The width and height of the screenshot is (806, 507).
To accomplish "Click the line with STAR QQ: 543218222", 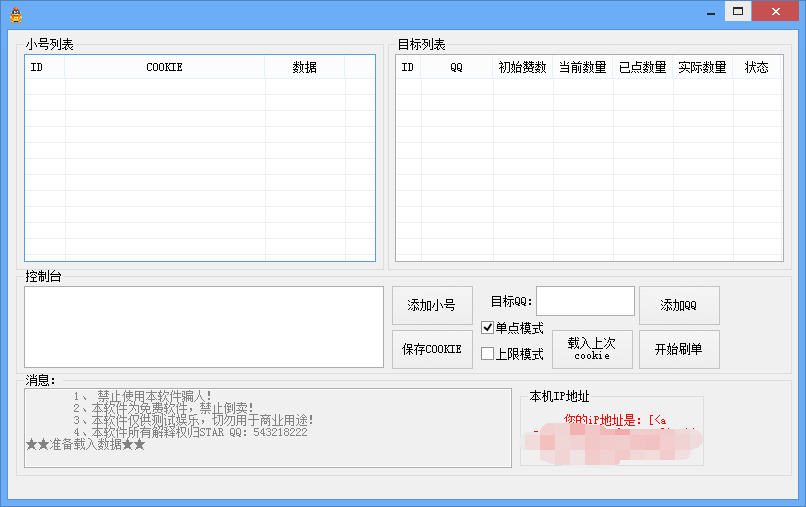I will click(x=190, y=432).
